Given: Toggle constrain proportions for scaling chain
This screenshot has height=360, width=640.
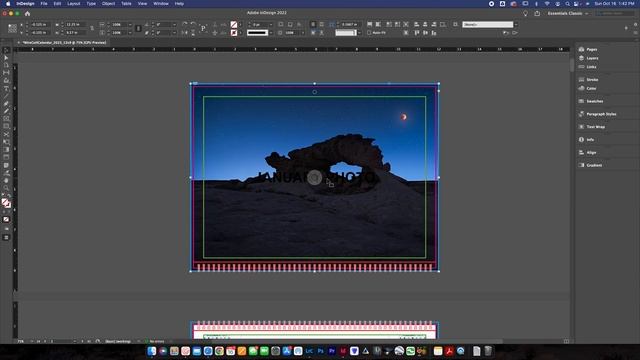Looking at the screenshot, I should pos(138,29).
